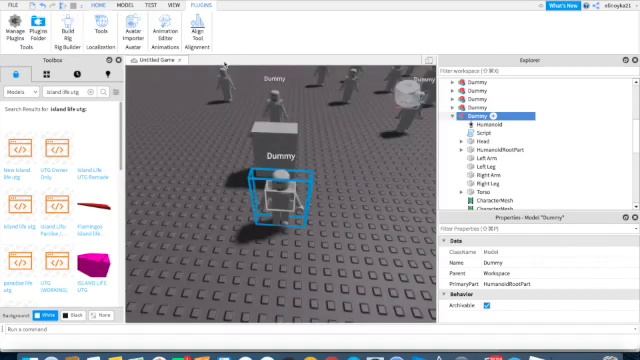Click the undo arrow in quick toolbar

pyautogui.click(x=42, y=5)
